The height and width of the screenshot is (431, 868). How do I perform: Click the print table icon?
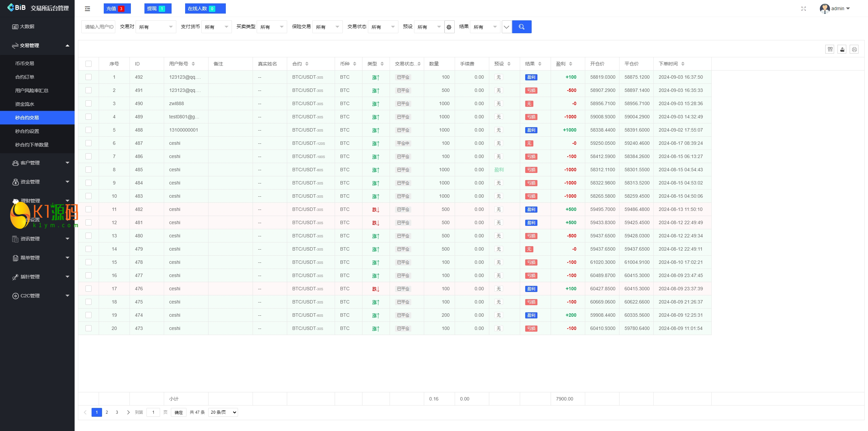click(x=854, y=50)
